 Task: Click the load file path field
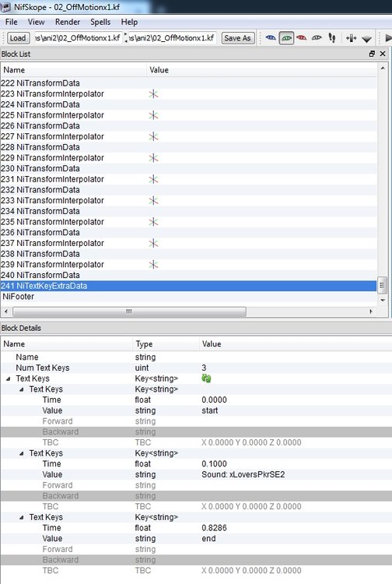click(x=77, y=38)
